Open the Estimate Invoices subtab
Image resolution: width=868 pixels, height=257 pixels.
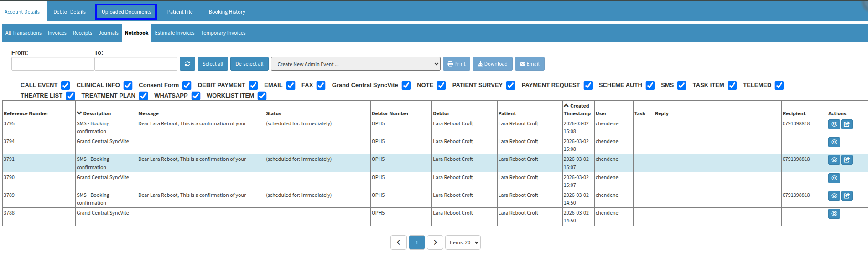click(x=175, y=33)
